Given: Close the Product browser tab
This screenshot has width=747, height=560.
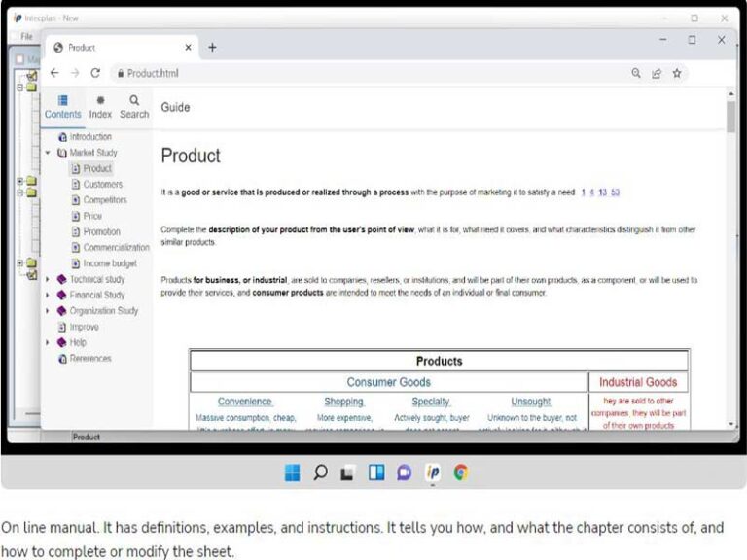Looking at the screenshot, I should [188, 47].
